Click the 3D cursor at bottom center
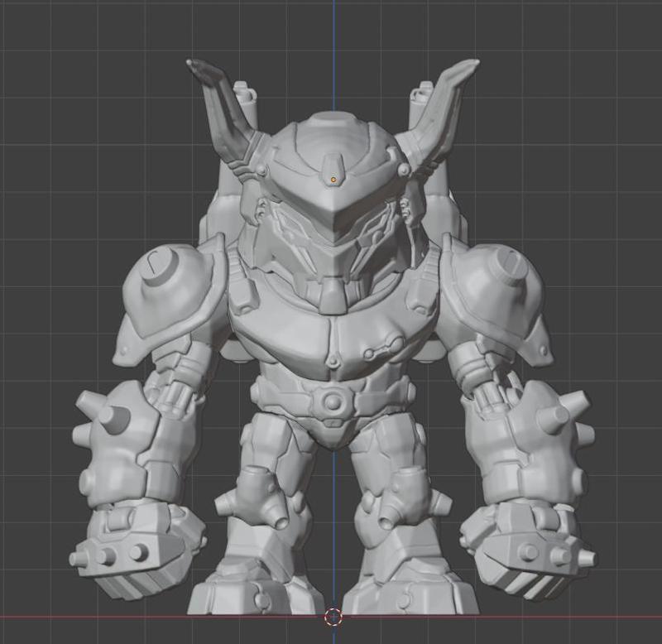 (x=334, y=616)
